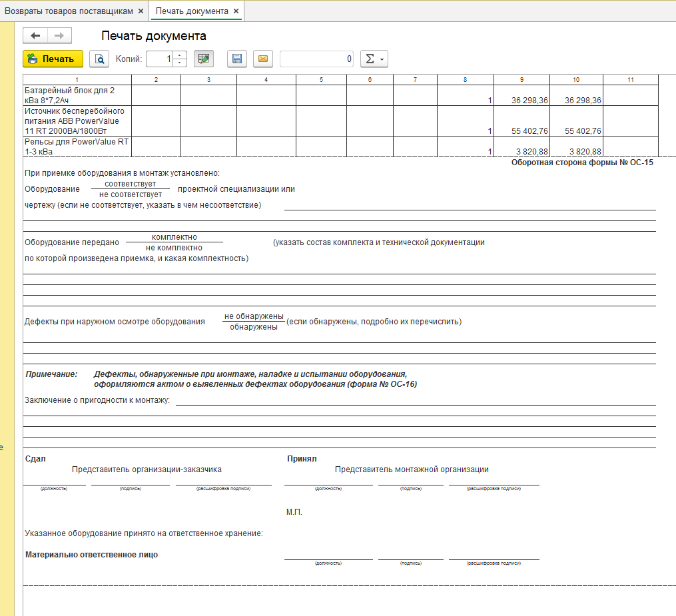Click the send by email envelope icon
Image resolution: width=676 pixels, height=616 pixels.
263,59
